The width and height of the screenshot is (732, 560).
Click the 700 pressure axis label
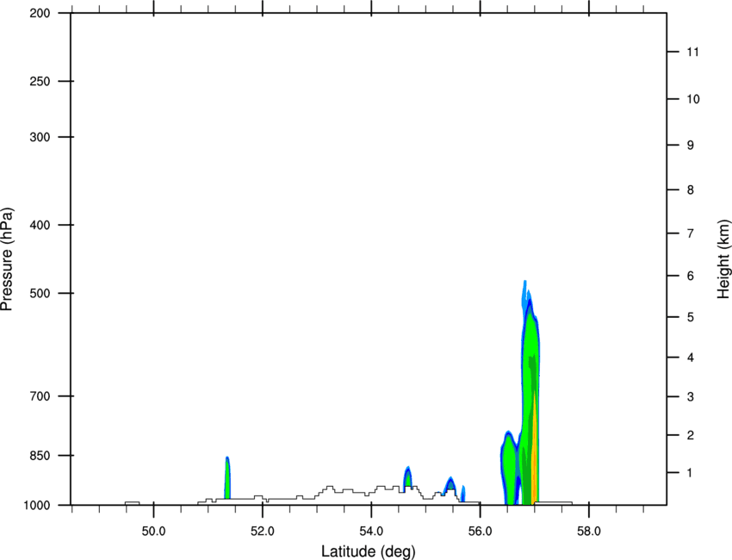click(x=40, y=396)
